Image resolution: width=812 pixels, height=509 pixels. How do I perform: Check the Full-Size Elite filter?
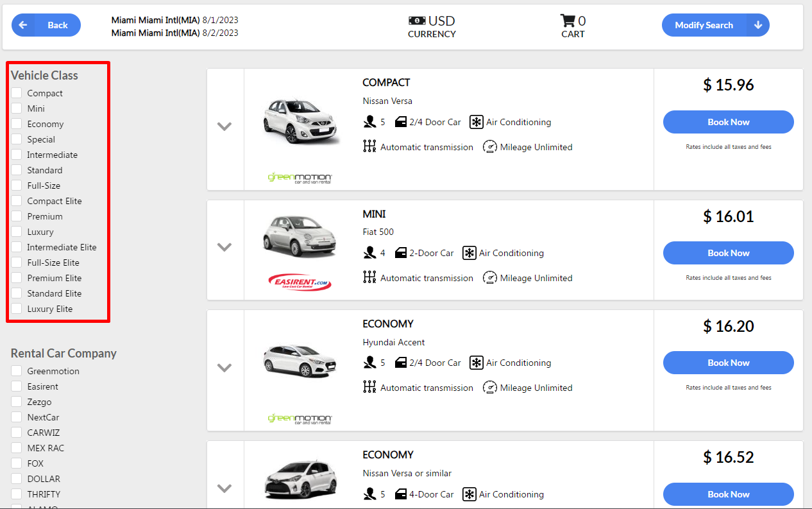(17, 263)
